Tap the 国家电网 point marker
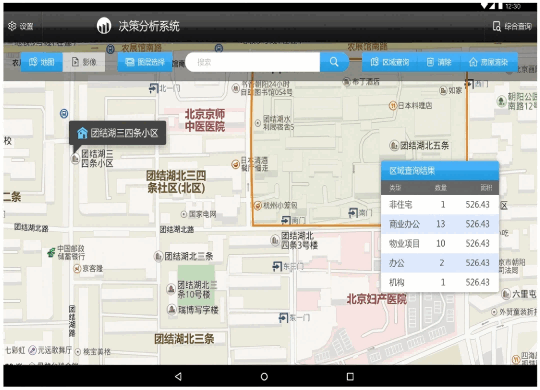The width and height of the screenshot is (540, 390). click(x=184, y=214)
